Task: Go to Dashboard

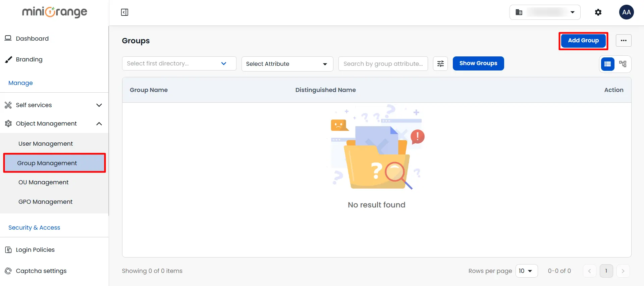Action: pos(32,39)
